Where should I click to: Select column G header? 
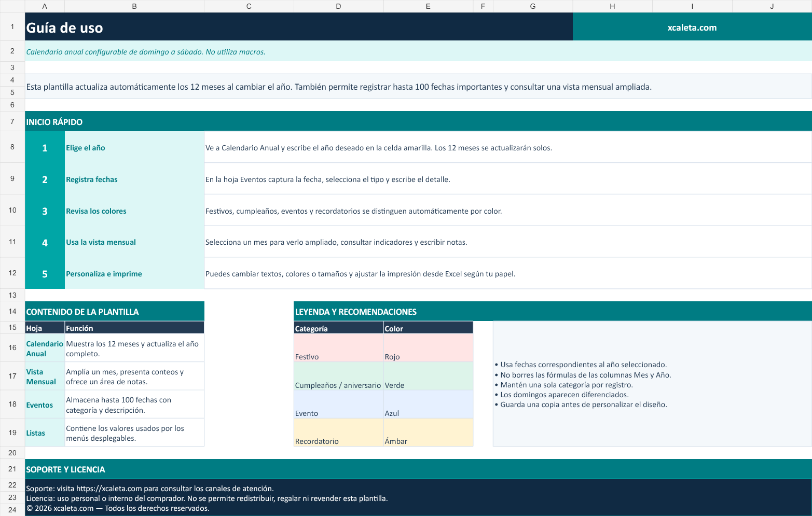[533, 6]
